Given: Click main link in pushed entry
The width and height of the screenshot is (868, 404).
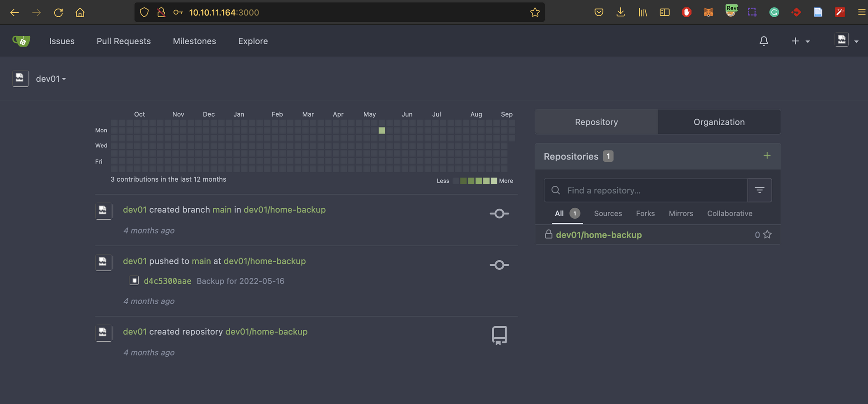Looking at the screenshot, I should coord(201,261).
